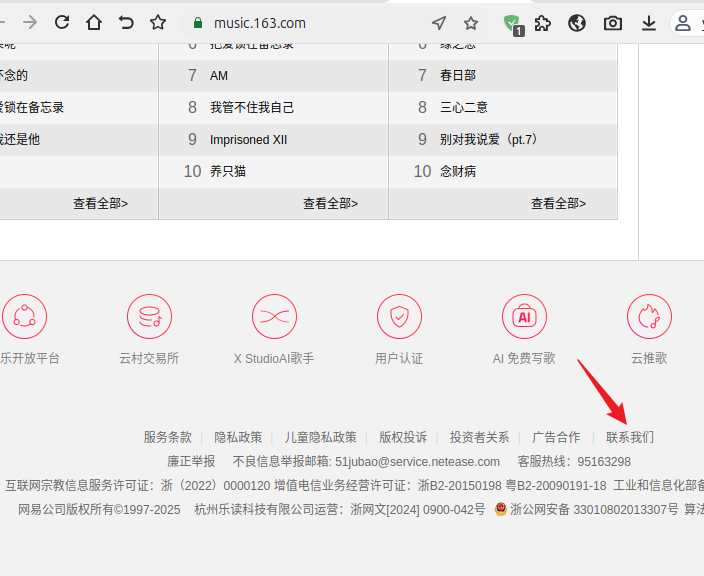Click the globe icon in the toolbar
Image resolution: width=704 pixels, height=576 pixels.
[x=576, y=23]
